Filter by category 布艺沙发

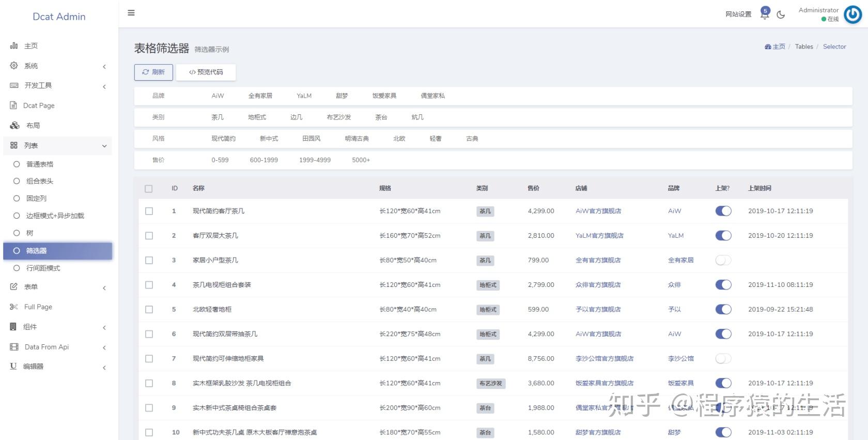pyautogui.click(x=339, y=117)
